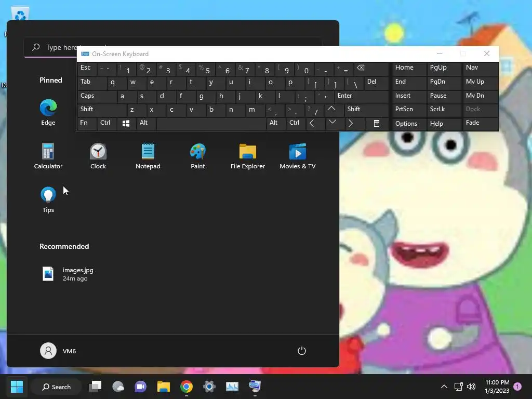Screen dimensions: 532x399
Task: Click the space bar on keyboard
Action: click(211, 124)
